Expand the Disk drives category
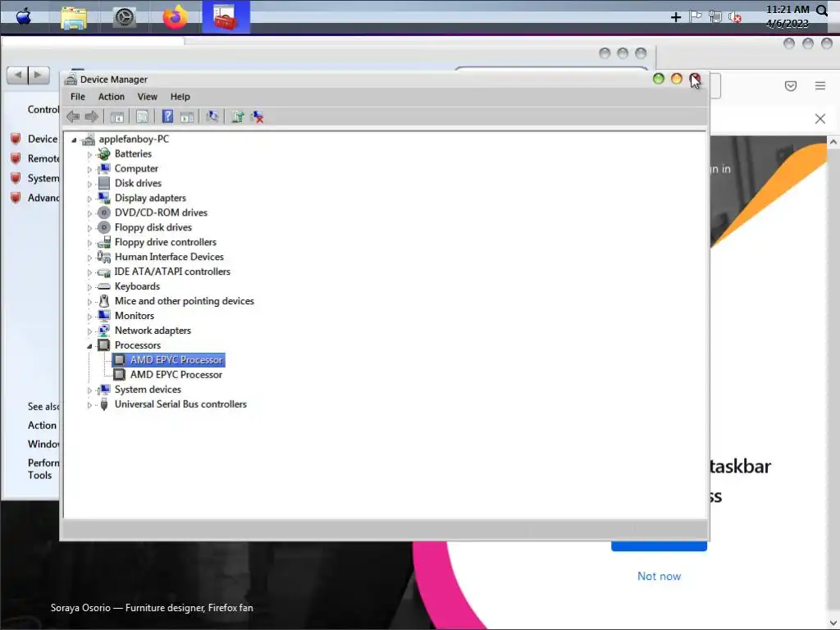 tap(89, 184)
